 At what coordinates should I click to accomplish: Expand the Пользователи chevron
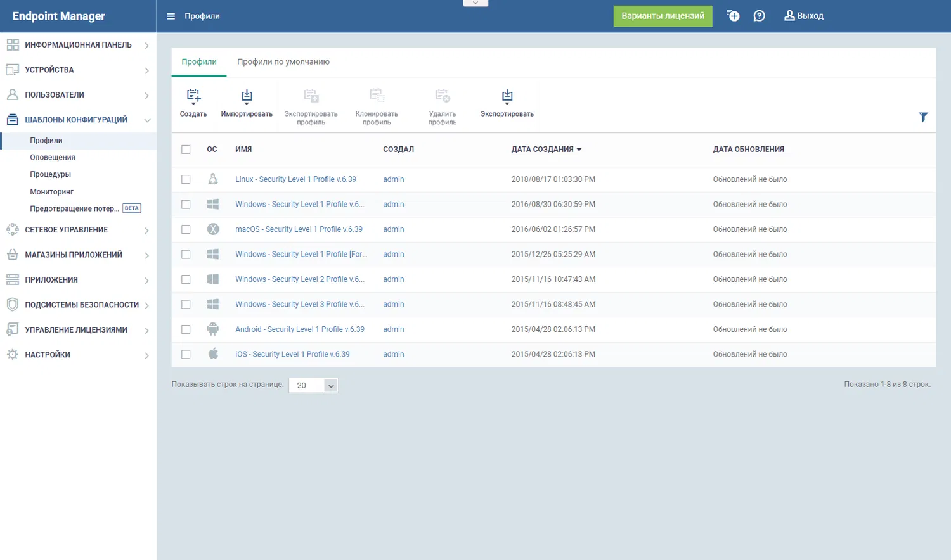pos(146,96)
